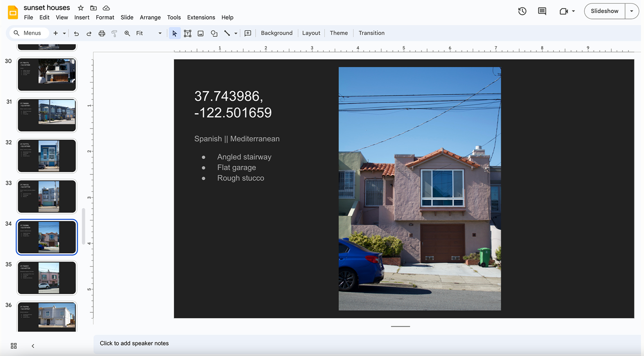Viewport: 644px width, 356px height.
Task: Print the presentation
Action: tap(102, 33)
